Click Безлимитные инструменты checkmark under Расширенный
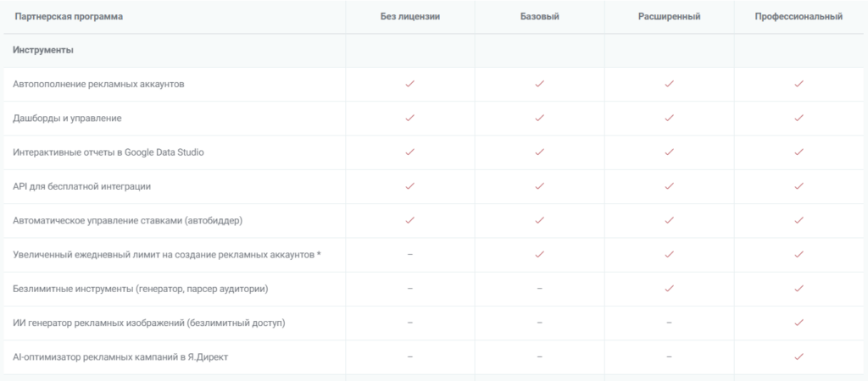 click(669, 289)
